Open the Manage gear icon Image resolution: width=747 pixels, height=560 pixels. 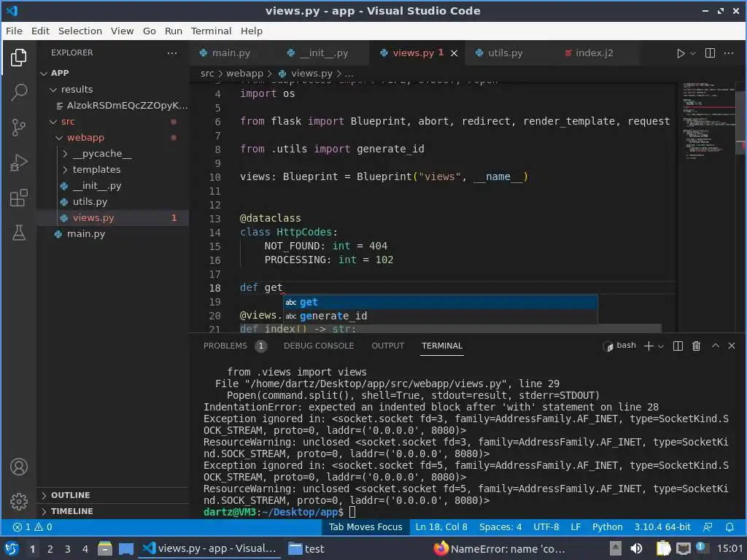click(18, 502)
